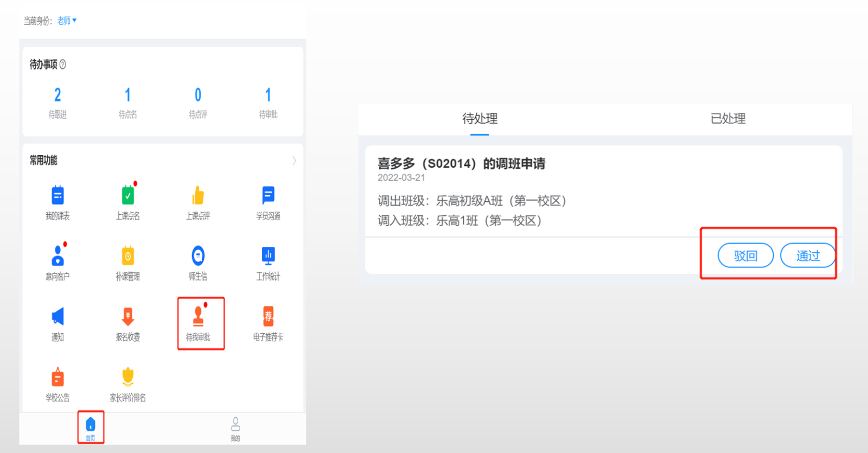This screenshot has width=868, height=453.
Task: Open the 待审批 count of 1
Action: pyautogui.click(x=268, y=95)
